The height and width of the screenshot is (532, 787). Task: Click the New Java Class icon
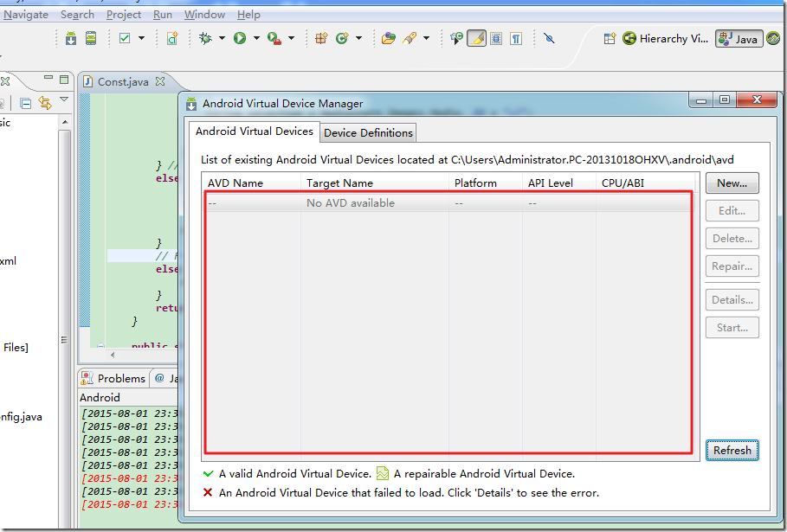pyautogui.click(x=342, y=38)
